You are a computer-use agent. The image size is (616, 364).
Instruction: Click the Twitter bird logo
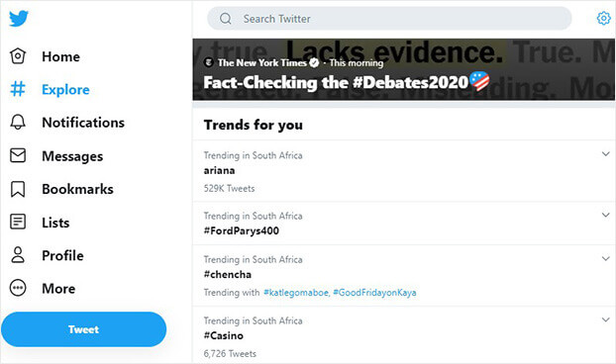point(19,18)
